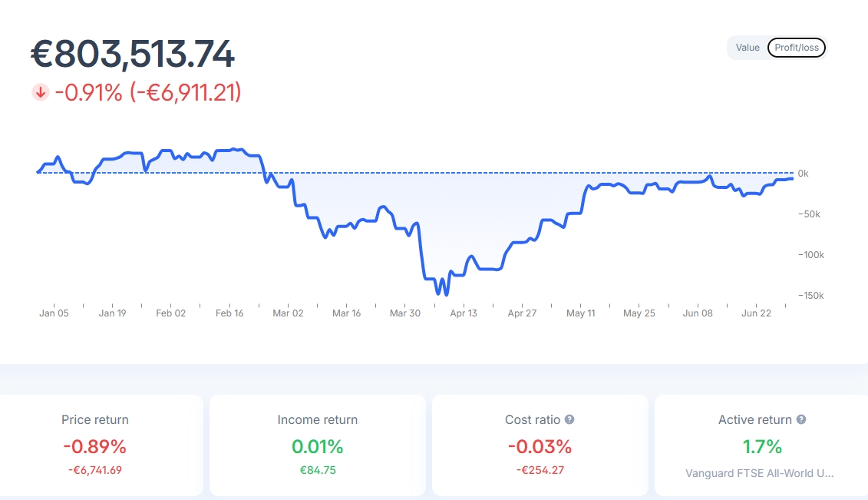Click the Price return card
The width and height of the screenshot is (868, 500).
95,445
